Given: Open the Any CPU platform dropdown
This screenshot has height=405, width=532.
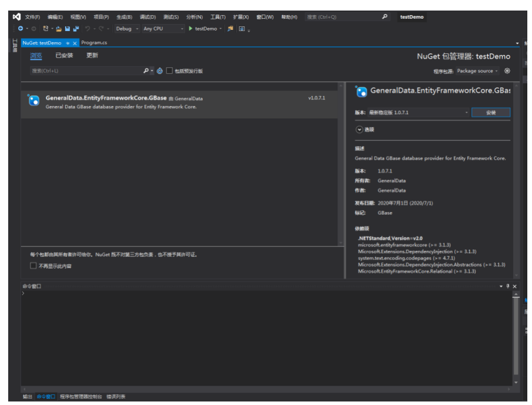Looking at the screenshot, I should [163, 29].
